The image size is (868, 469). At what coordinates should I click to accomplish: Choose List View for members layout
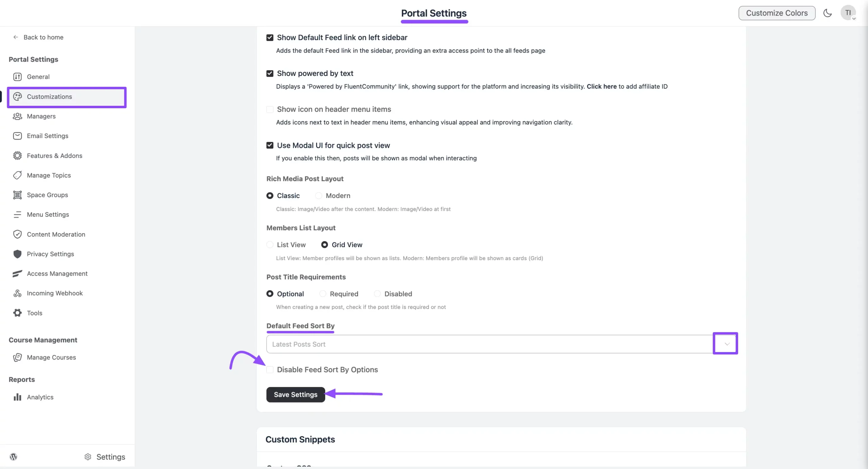pos(270,245)
